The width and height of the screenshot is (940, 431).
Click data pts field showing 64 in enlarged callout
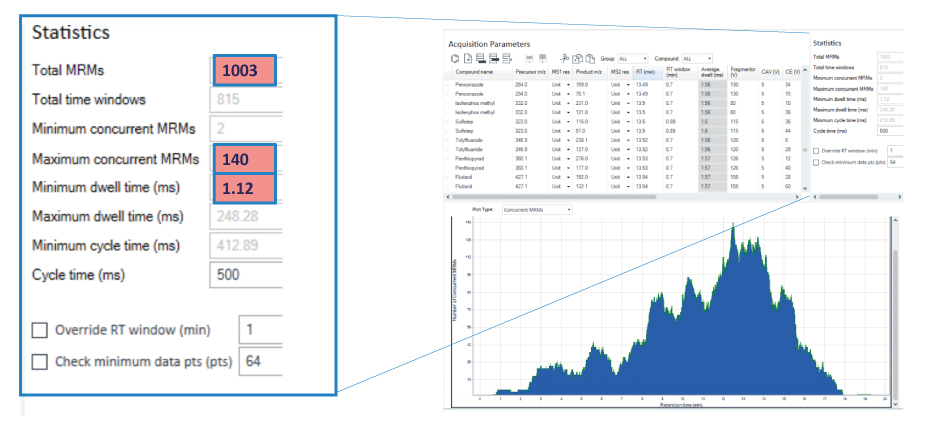tap(260, 361)
